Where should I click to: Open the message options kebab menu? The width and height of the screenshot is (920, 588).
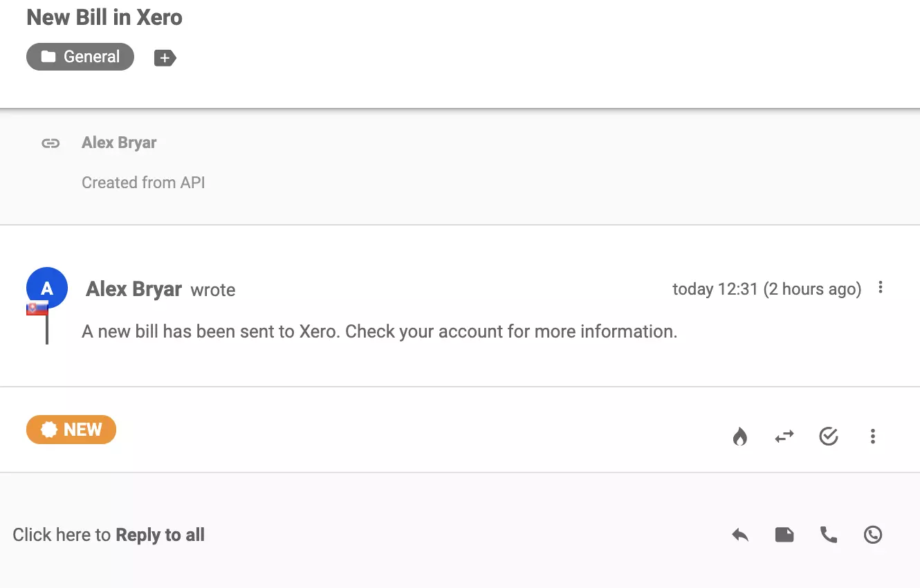coord(880,288)
